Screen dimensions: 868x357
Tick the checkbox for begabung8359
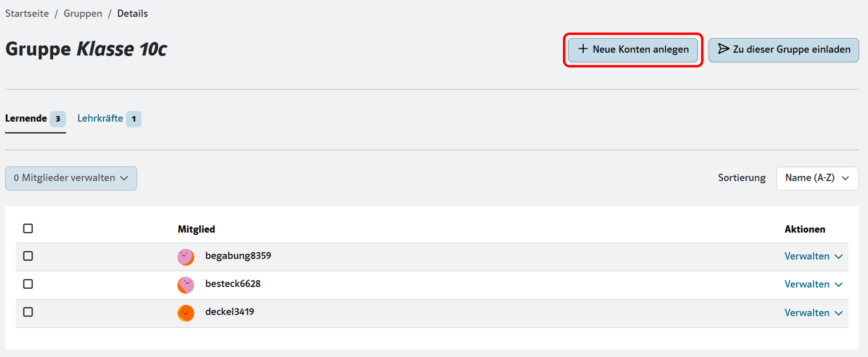click(x=28, y=256)
